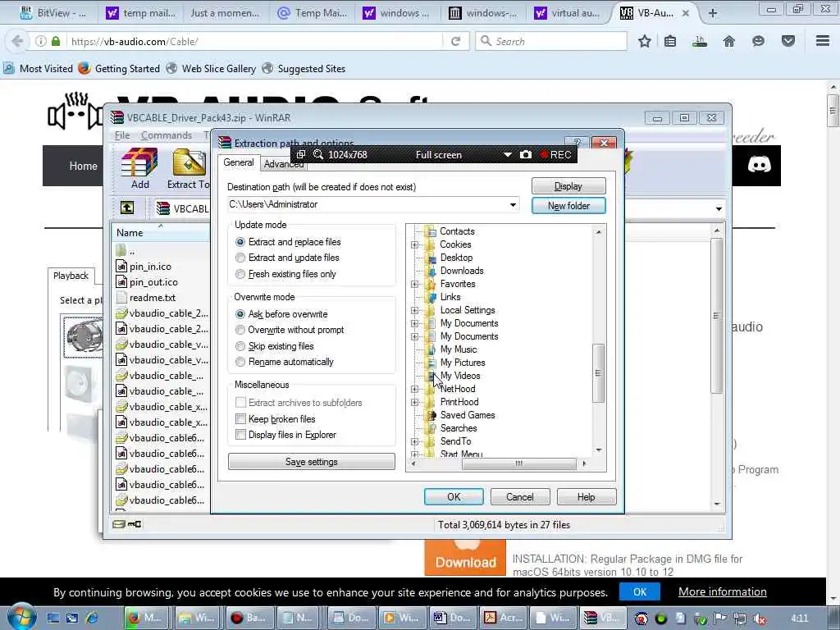The height and width of the screenshot is (630, 840).
Task: Open the destination path dropdown
Action: click(513, 204)
